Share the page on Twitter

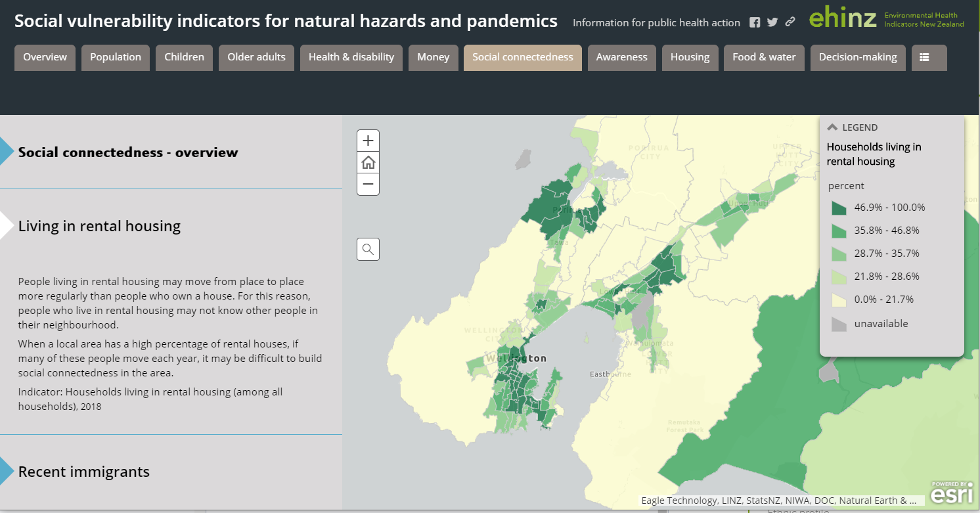pos(772,22)
